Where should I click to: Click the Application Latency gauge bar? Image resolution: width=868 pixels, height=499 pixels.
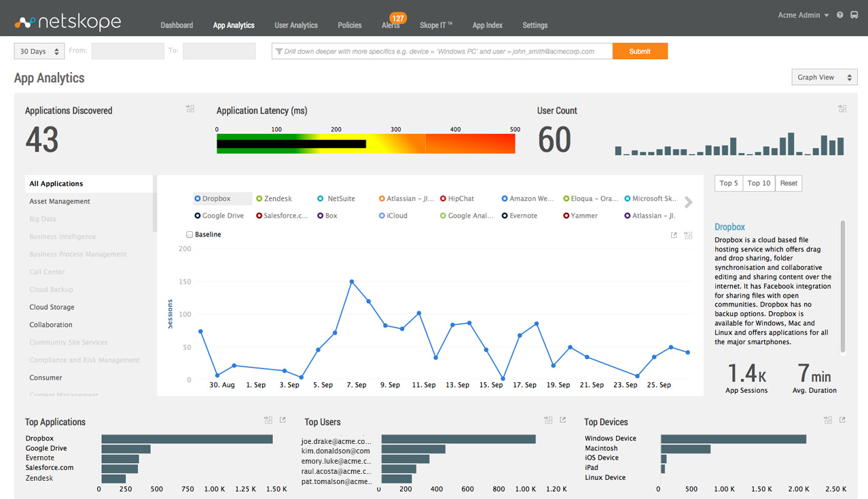click(365, 143)
